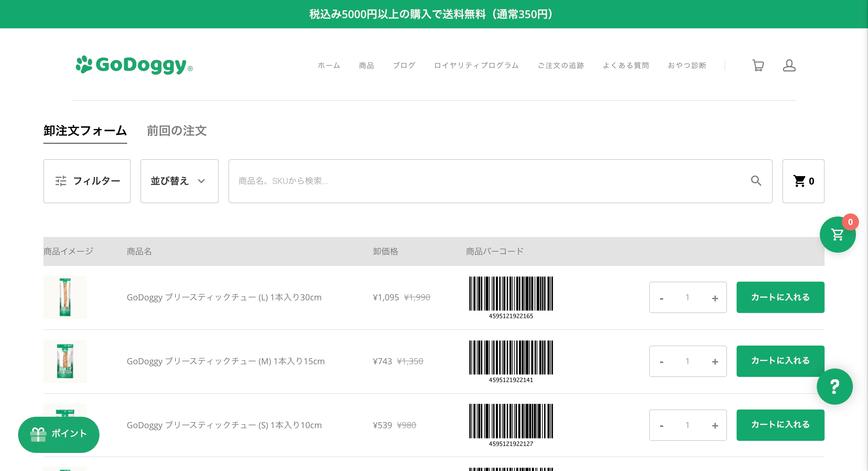Click the (M) 15cm bully stick thumbnail

[x=65, y=361]
